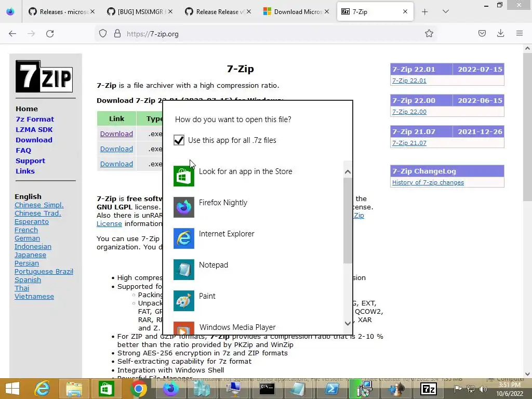Open the FAQ sidebar link
Viewport: 532px width, 399px height.
[23, 150]
